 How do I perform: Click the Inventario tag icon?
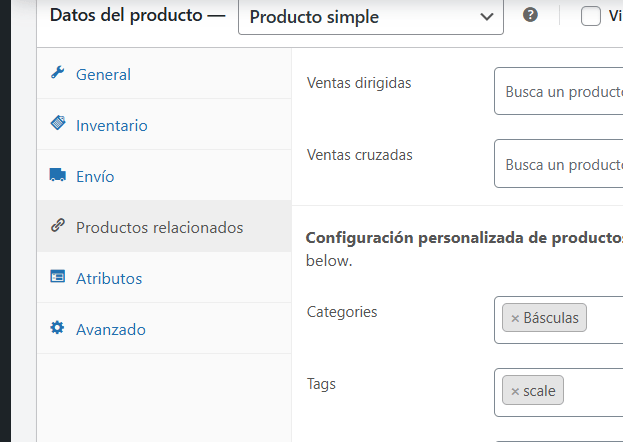(x=57, y=124)
